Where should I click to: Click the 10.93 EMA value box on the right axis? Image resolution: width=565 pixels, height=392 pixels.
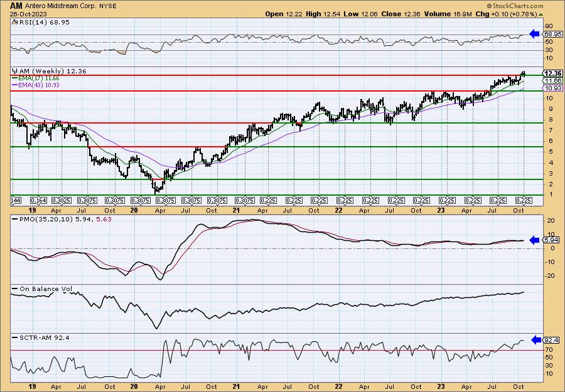click(553, 88)
